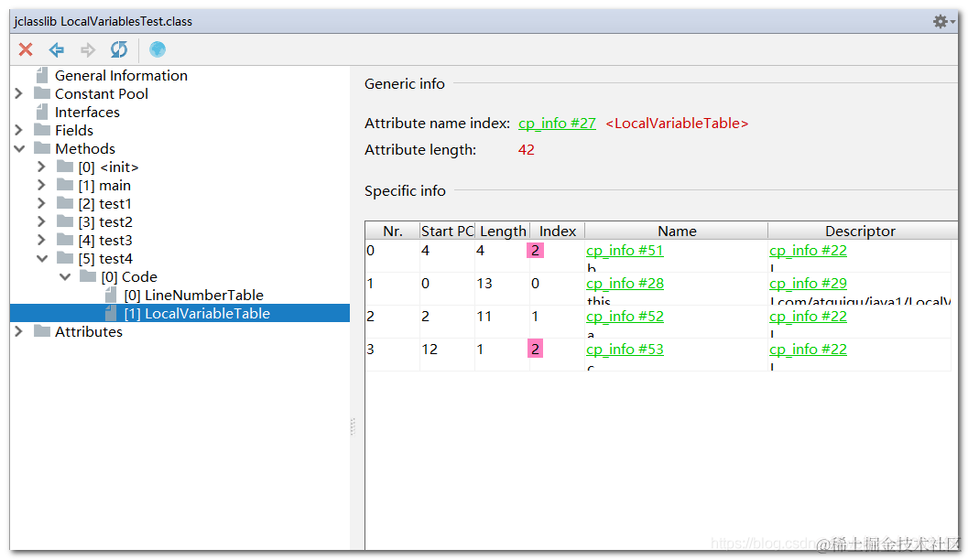The height and width of the screenshot is (560, 968).
Task: Expand the [2] test1 method
Action: click(41, 203)
